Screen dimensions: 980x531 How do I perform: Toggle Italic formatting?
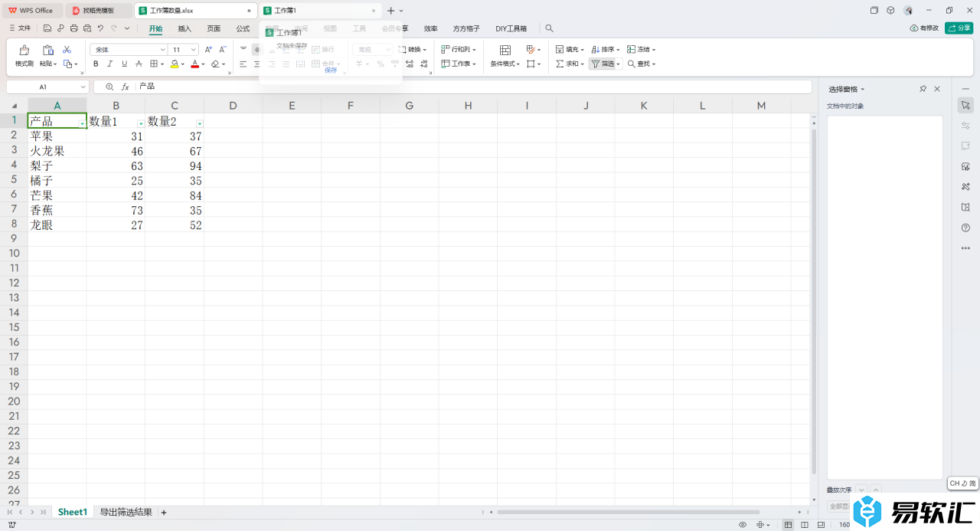(109, 64)
